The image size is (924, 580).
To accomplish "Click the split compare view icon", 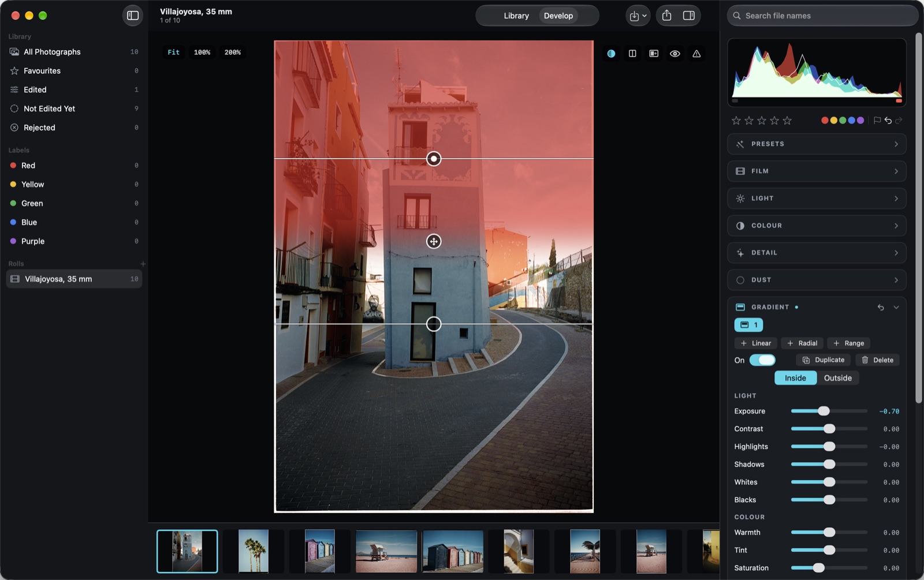I will pos(632,54).
